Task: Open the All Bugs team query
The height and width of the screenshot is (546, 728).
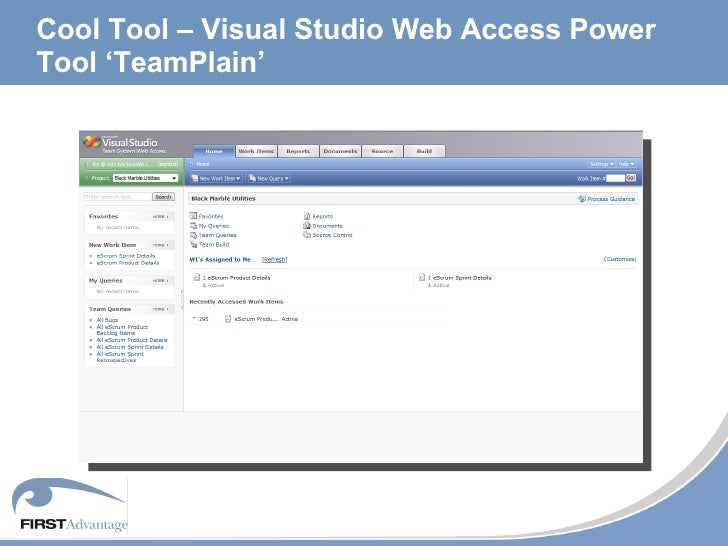Action: pyautogui.click(x=107, y=320)
